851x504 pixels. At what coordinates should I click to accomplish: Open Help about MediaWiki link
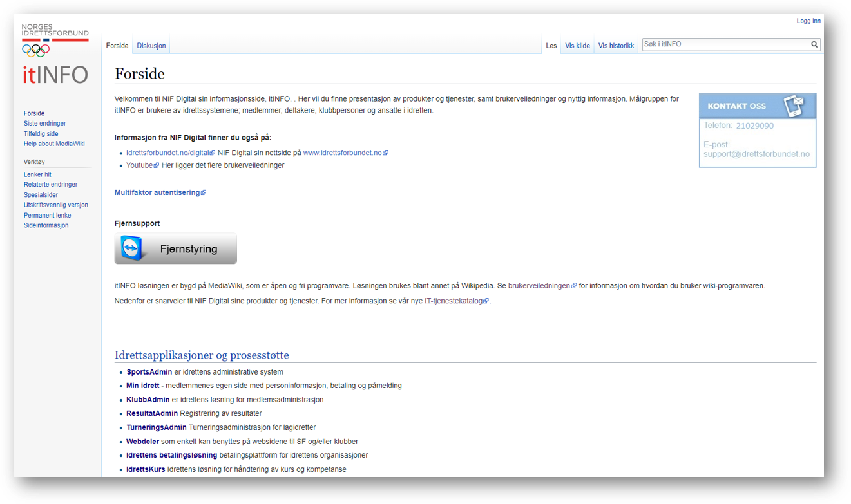[x=54, y=144]
